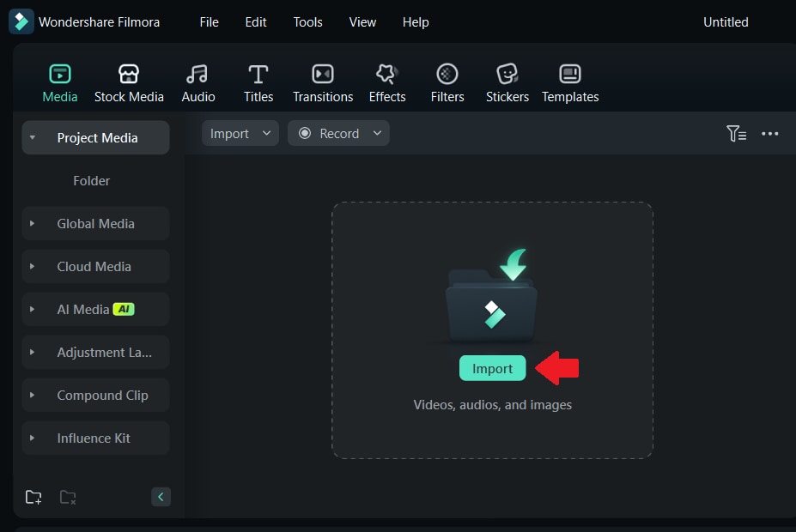Click the green Import button
The image size is (796, 532).
(x=492, y=368)
